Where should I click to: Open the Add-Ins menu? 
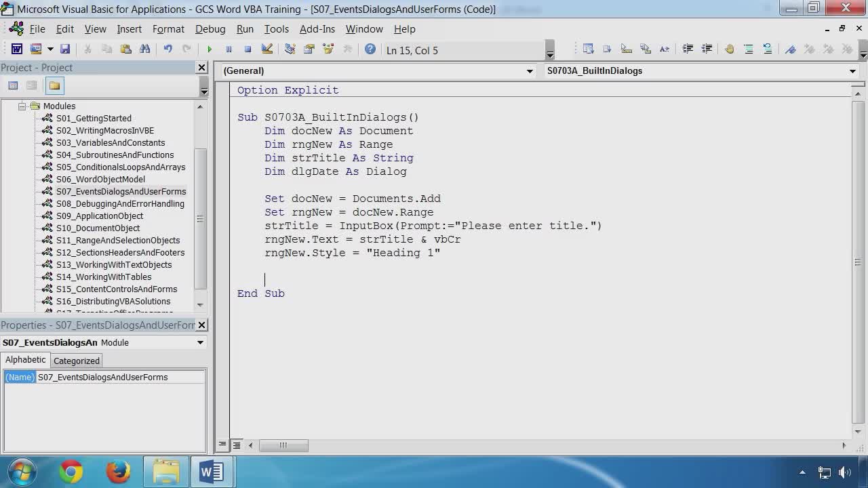(x=317, y=29)
